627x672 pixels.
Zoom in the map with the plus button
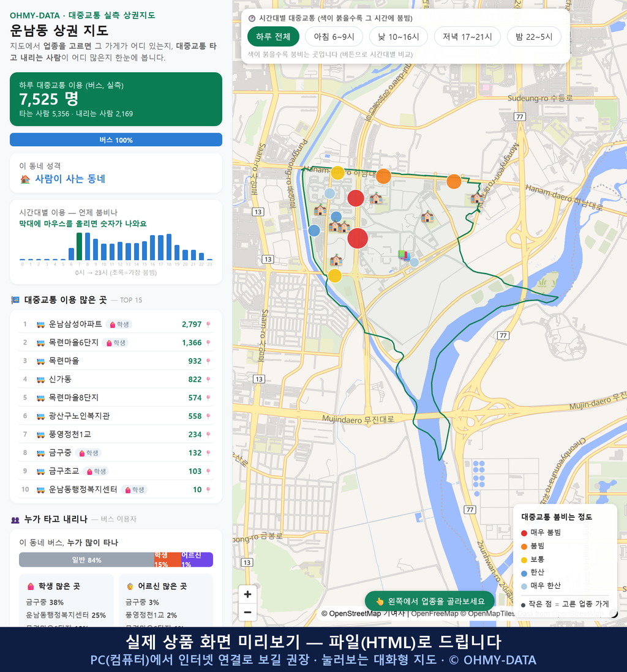tap(247, 594)
